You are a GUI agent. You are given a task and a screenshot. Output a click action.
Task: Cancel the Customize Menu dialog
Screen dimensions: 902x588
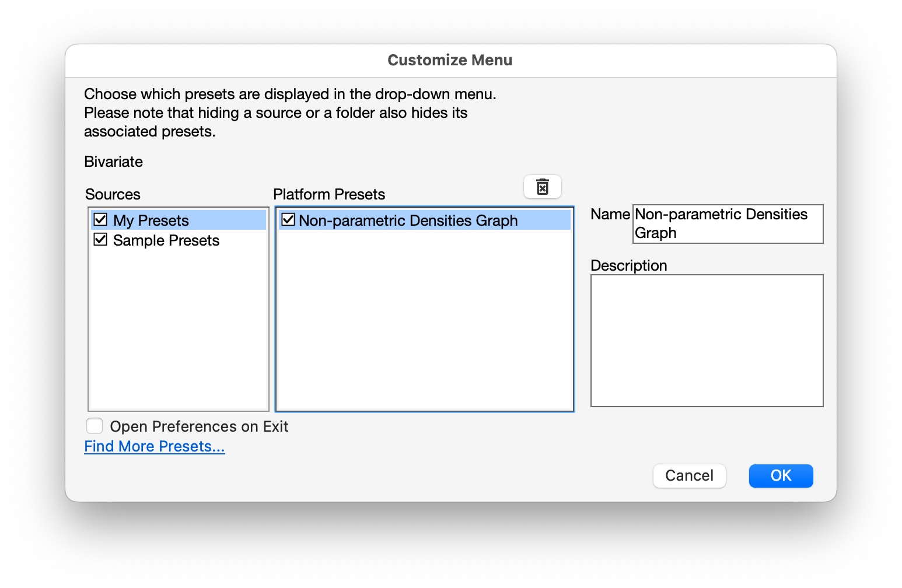(689, 475)
